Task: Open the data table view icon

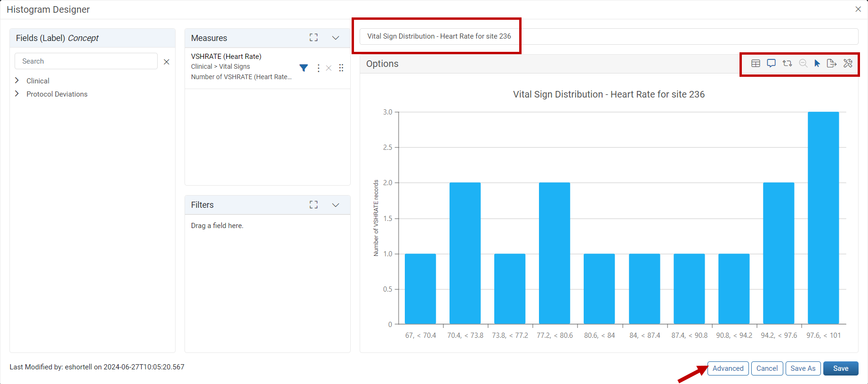Action: pos(755,64)
